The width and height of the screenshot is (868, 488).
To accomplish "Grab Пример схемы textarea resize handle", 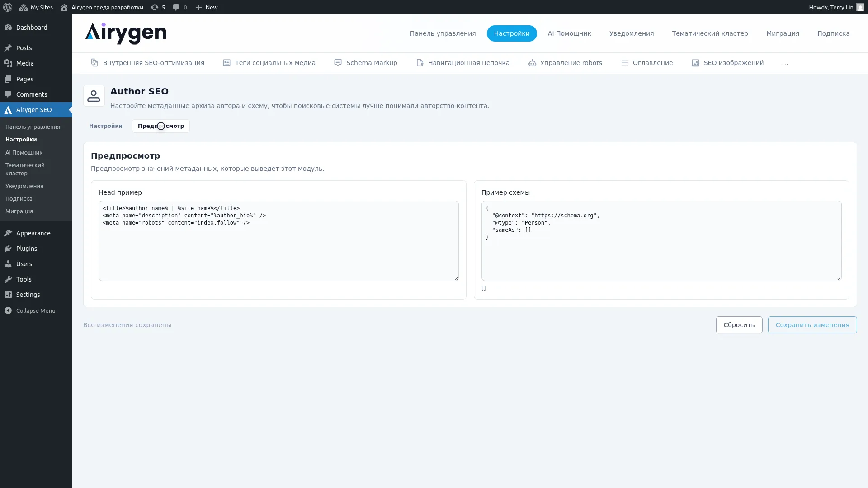I will click(839, 278).
